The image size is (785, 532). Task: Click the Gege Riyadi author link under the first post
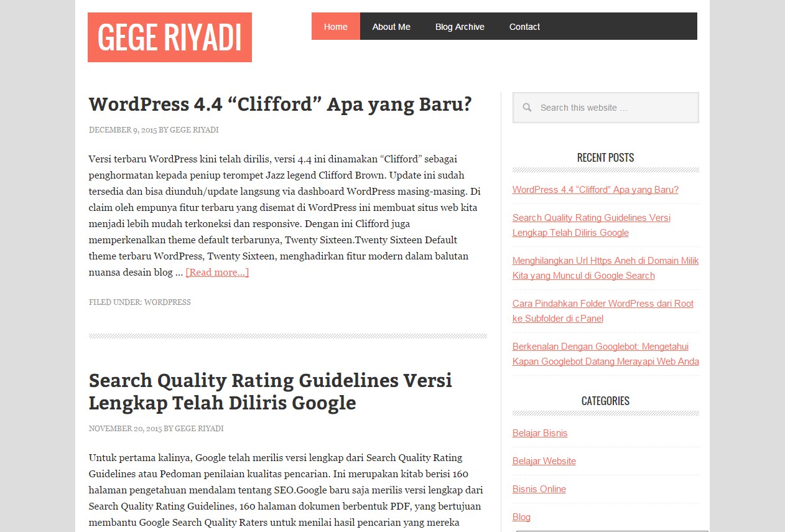click(194, 130)
